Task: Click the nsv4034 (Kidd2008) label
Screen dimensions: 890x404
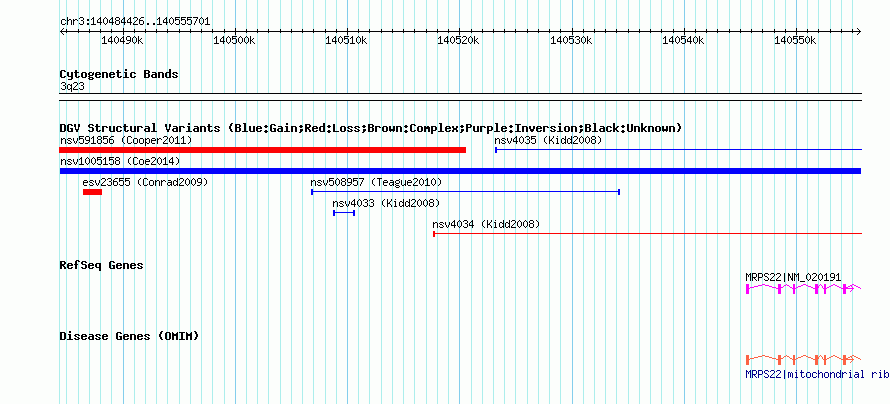Action: (x=486, y=224)
